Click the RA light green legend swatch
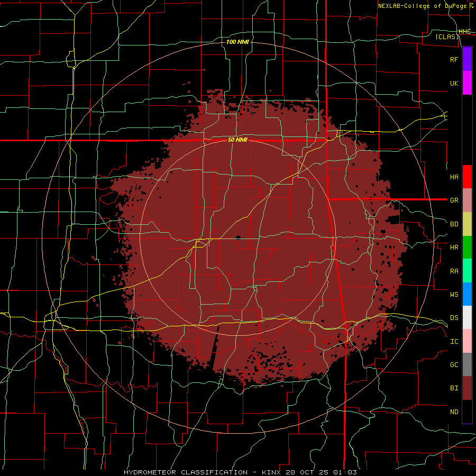476x476 pixels. [467, 271]
